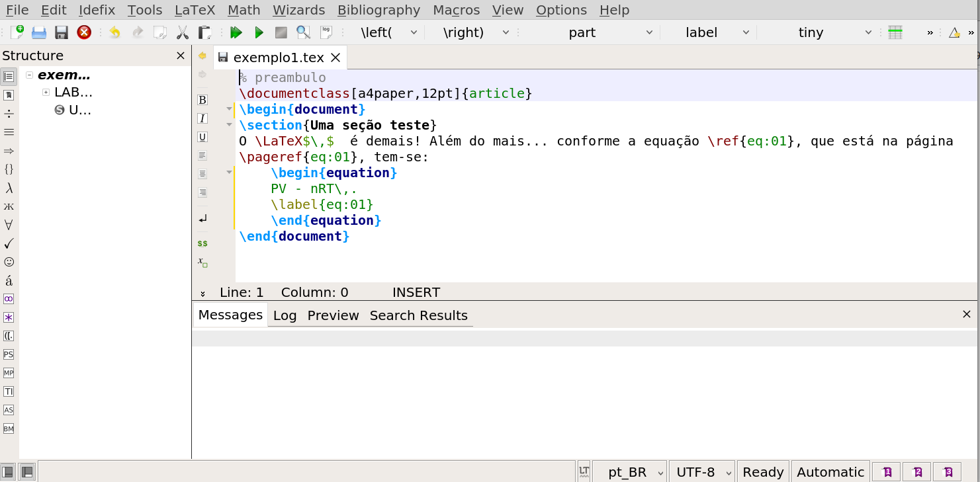This screenshot has width=980, height=482.
Task: Change the pt_BR spell-check language dropdown
Action: coord(631,472)
